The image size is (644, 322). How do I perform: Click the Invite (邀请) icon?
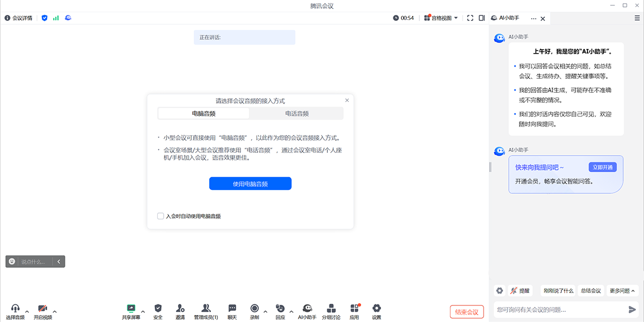pos(180,309)
